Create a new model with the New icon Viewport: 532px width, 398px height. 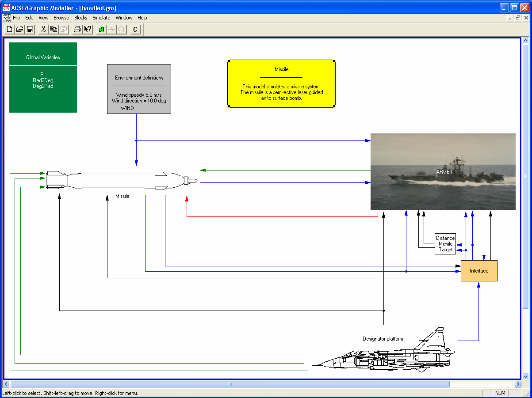click(x=10, y=30)
